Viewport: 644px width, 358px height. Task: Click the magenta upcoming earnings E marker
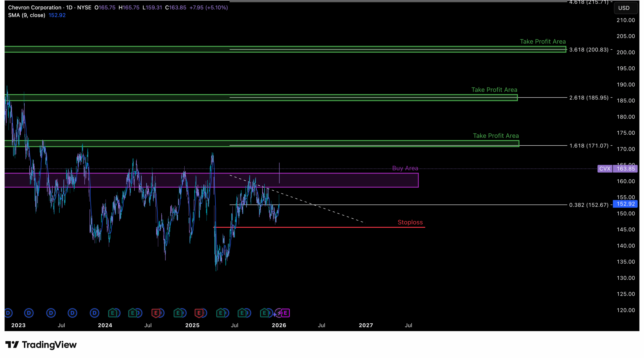click(286, 313)
